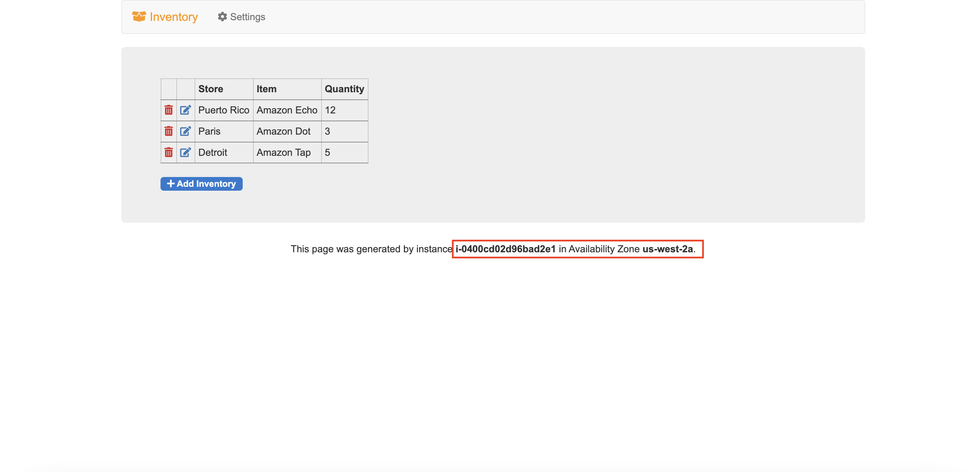Click the orange Inventory box icon
Viewport: 980px width, 472px height.
(x=139, y=16)
